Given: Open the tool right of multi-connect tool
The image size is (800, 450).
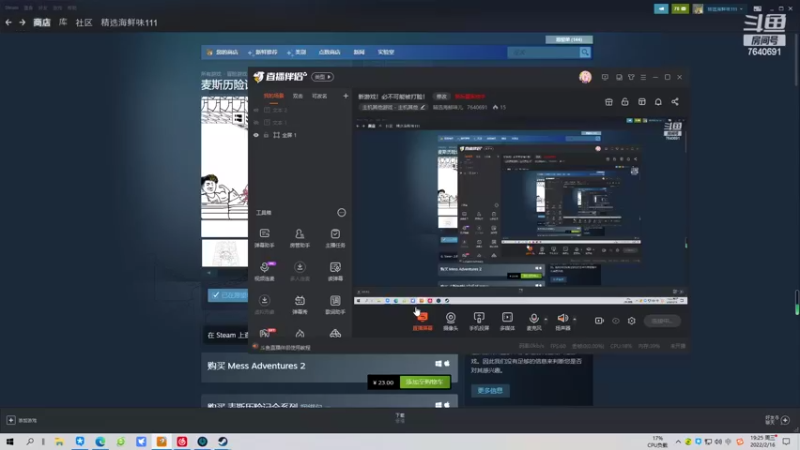Looking at the screenshot, I should pos(335,271).
